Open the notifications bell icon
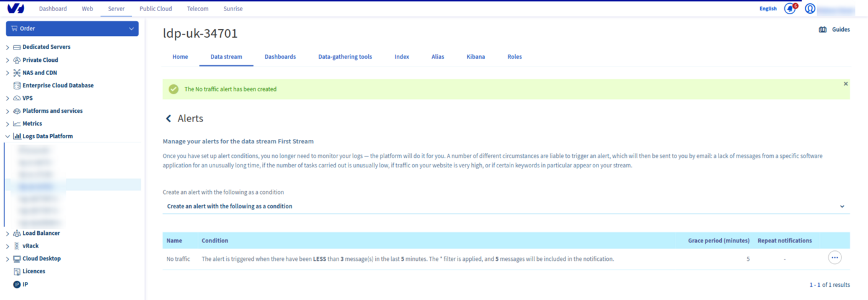The image size is (868, 300). pyautogui.click(x=789, y=9)
